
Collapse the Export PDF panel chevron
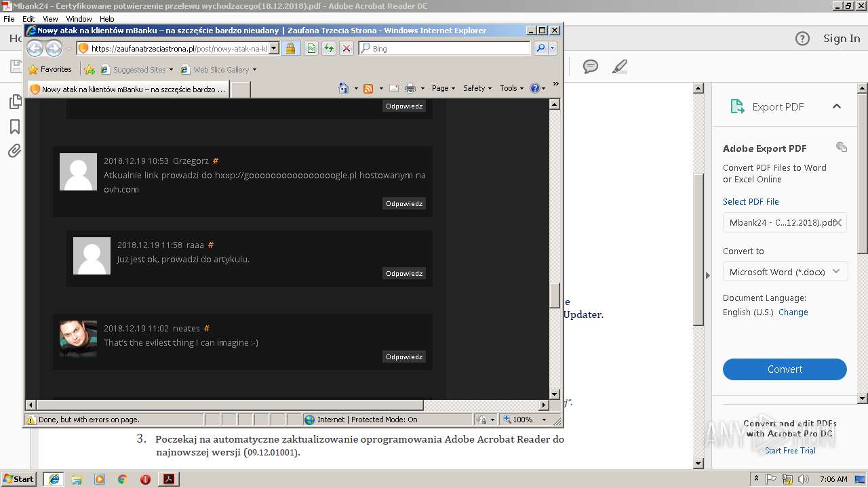[837, 106]
